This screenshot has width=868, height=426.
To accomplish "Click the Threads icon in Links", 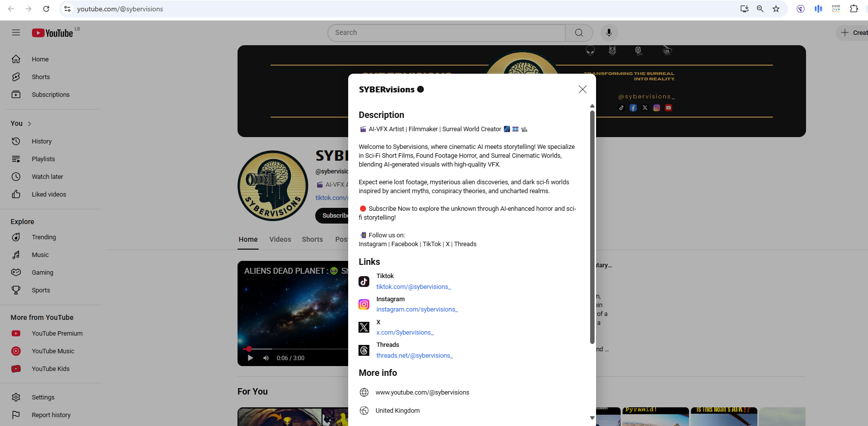I will [364, 350].
